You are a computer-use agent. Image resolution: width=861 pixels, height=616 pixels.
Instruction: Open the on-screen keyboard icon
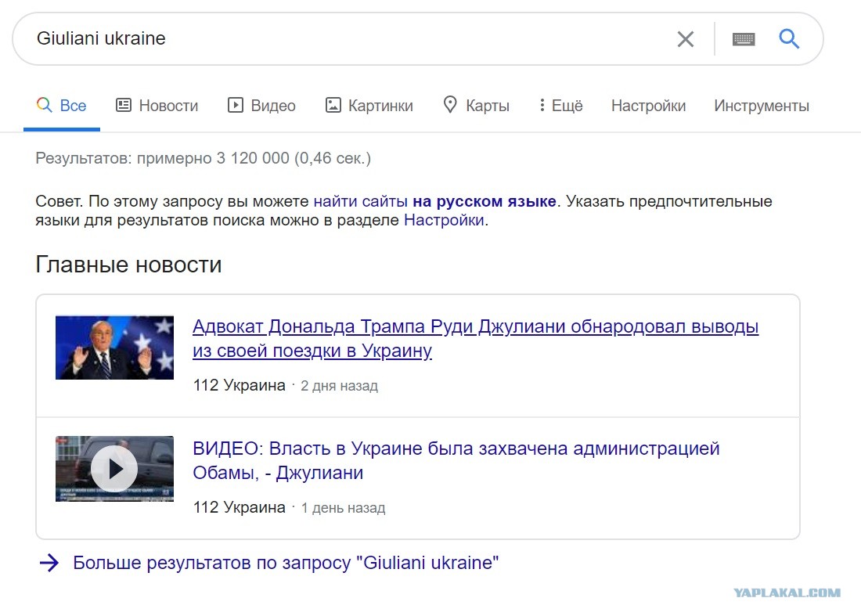pyautogui.click(x=744, y=39)
